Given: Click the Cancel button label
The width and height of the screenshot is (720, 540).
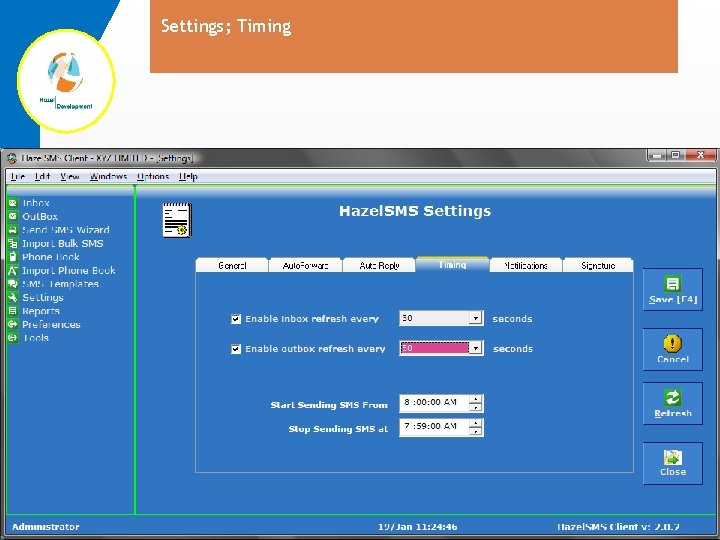Looking at the screenshot, I should click(673, 359).
